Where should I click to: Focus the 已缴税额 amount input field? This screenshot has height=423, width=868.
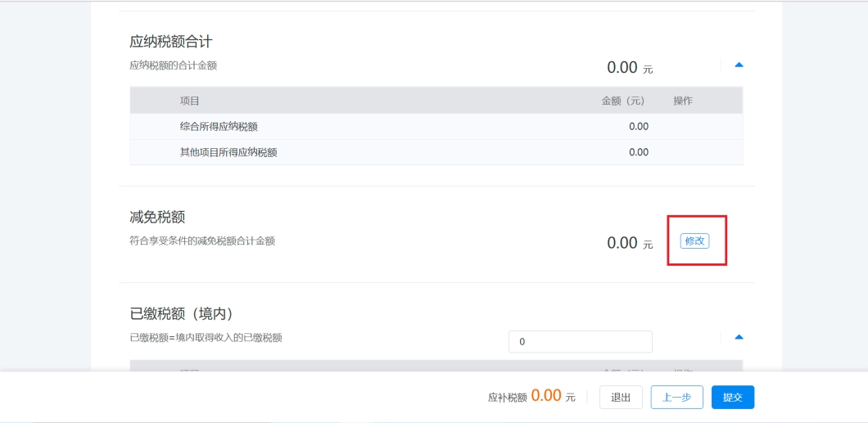pos(580,342)
